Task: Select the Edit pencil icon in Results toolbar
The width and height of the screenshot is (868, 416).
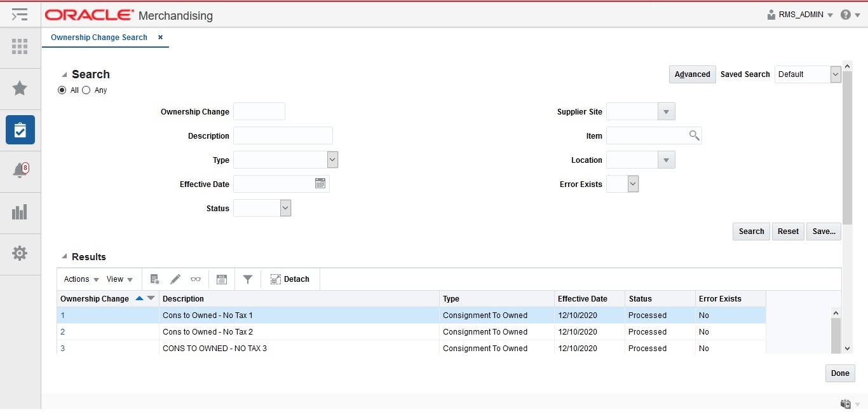Action: [x=175, y=279]
